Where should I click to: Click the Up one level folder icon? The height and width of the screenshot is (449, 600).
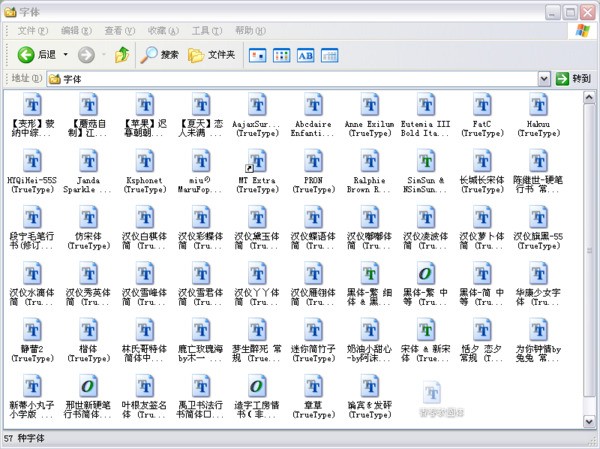coord(122,55)
